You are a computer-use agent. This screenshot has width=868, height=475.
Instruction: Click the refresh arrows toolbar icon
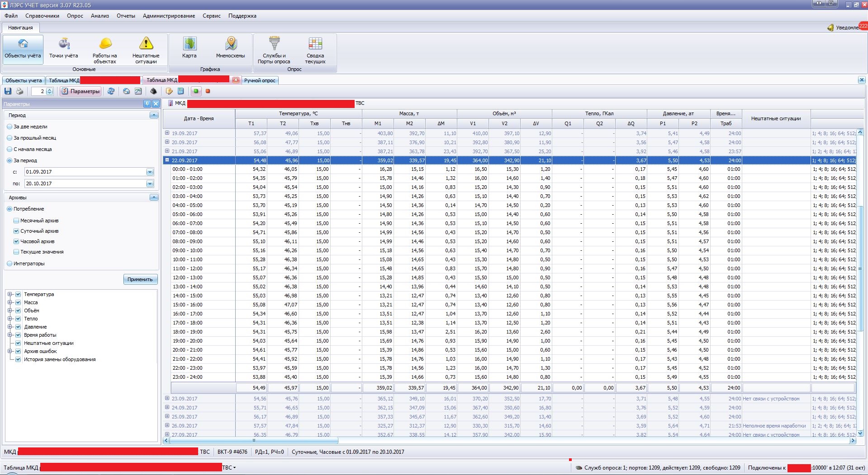[111, 91]
